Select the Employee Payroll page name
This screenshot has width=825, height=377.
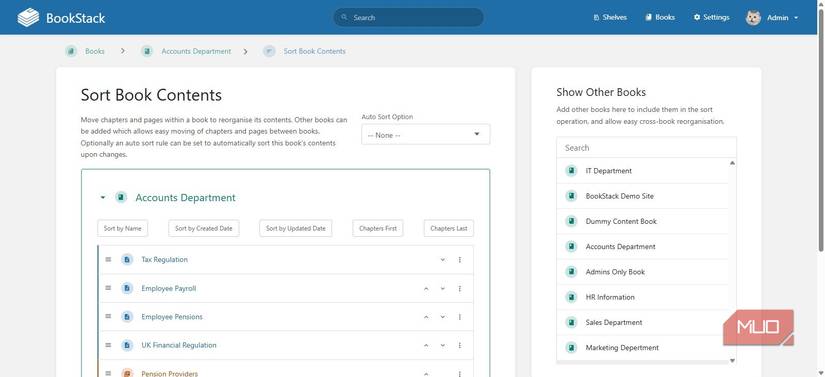pos(168,288)
